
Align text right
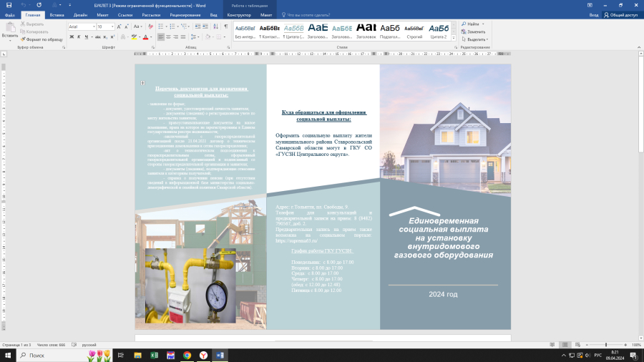(175, 37)
